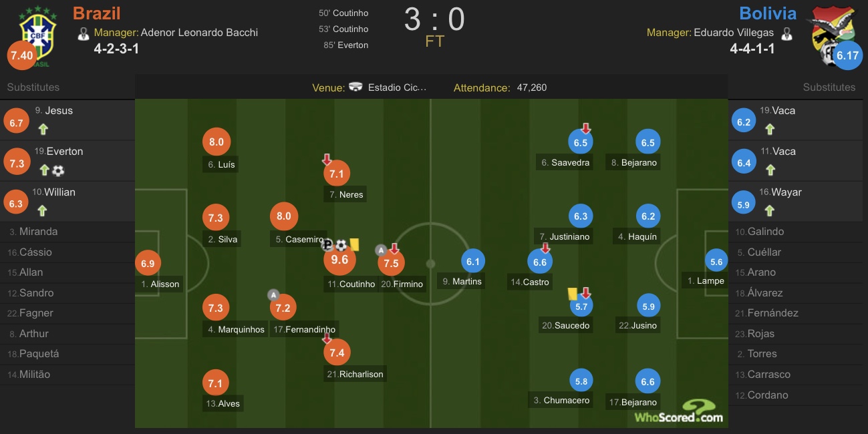Viewport: 868px width, 434px height.
Task: Click the Bolivia federation crest
Action: [832, 33]
